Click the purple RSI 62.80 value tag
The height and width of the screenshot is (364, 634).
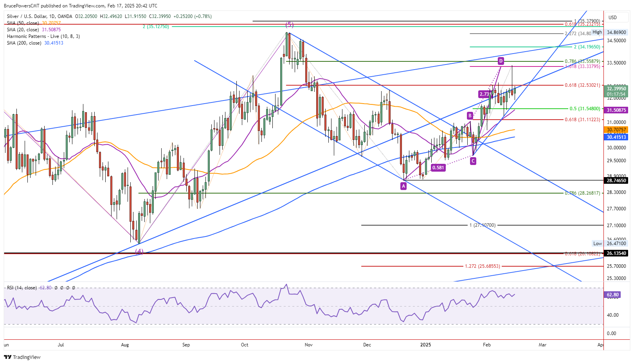[x=612, y=295]
